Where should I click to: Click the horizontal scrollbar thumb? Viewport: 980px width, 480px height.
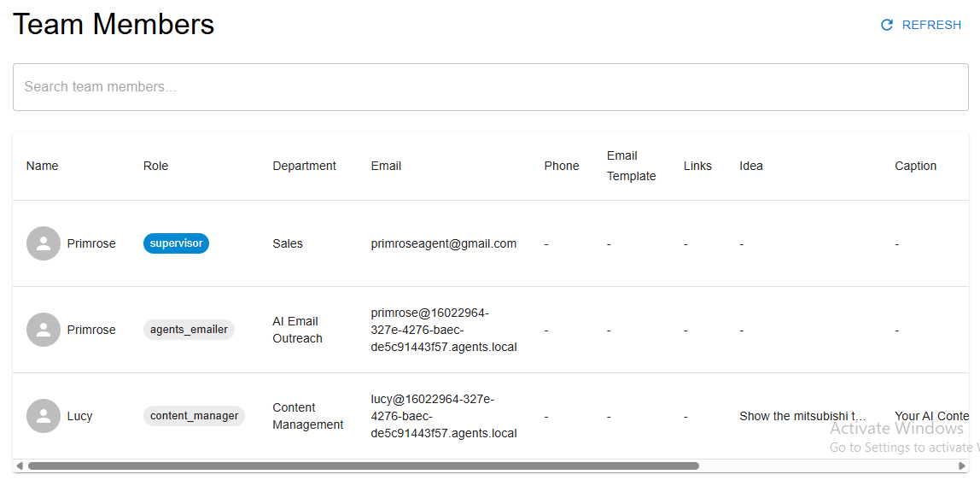363,465
